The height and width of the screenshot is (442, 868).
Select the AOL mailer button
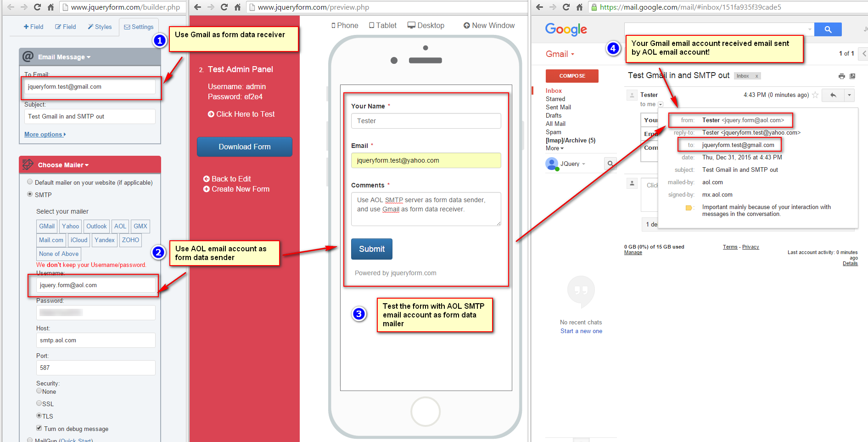[x=120, y=226]
